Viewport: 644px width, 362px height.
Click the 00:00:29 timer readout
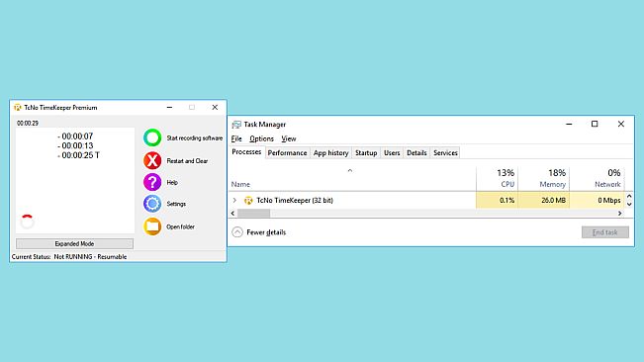tap(28, 123)
